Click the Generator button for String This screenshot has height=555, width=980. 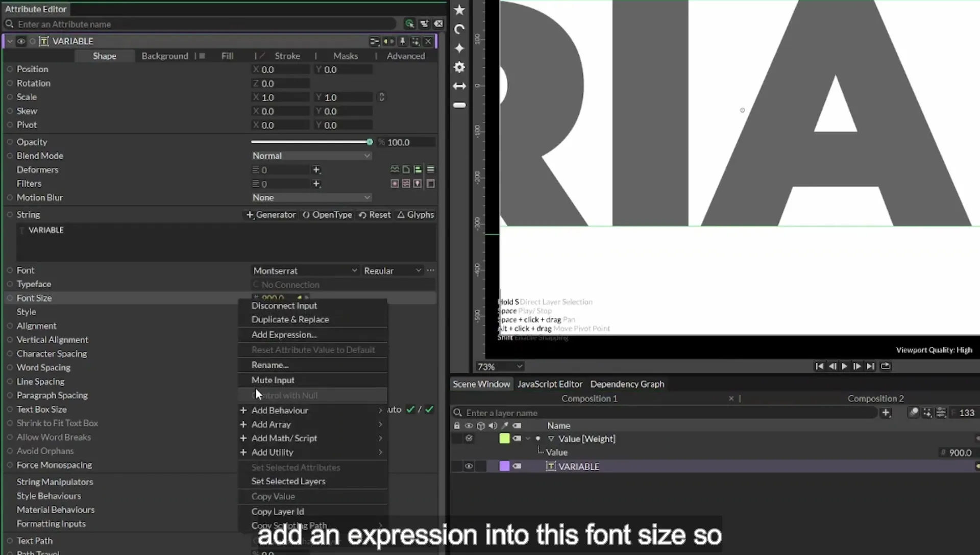(271, 215)
